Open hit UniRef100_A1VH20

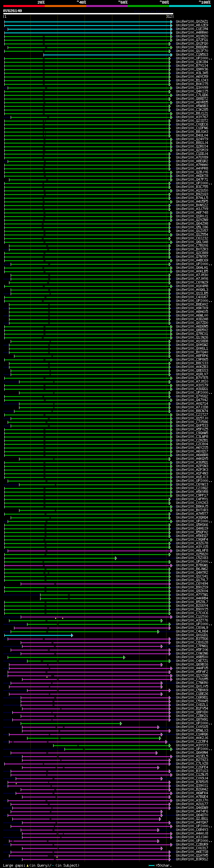coord(192,36)
